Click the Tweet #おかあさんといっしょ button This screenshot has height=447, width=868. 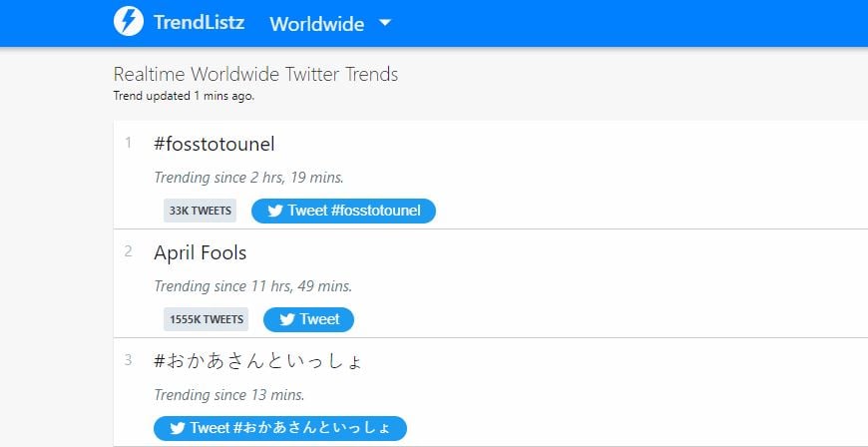tap(280, 428)
